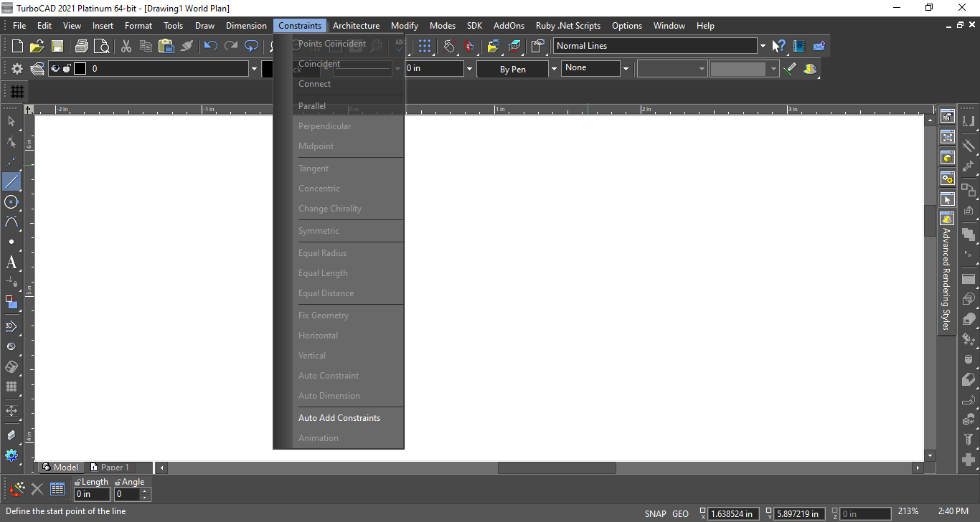Image resolution: width=980 pixels, height=522 pixels.
Task: Open the Modify menu
Action: tap(405, 26)
